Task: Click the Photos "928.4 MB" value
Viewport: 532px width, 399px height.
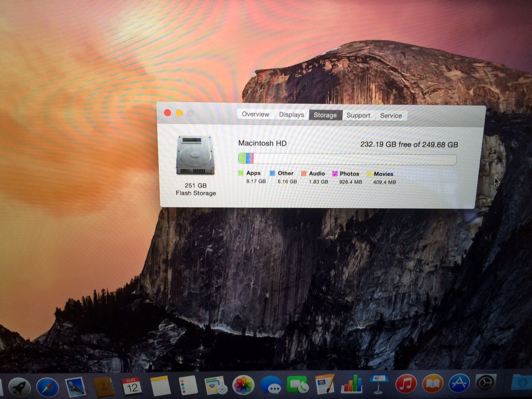Action: [350, 182]
